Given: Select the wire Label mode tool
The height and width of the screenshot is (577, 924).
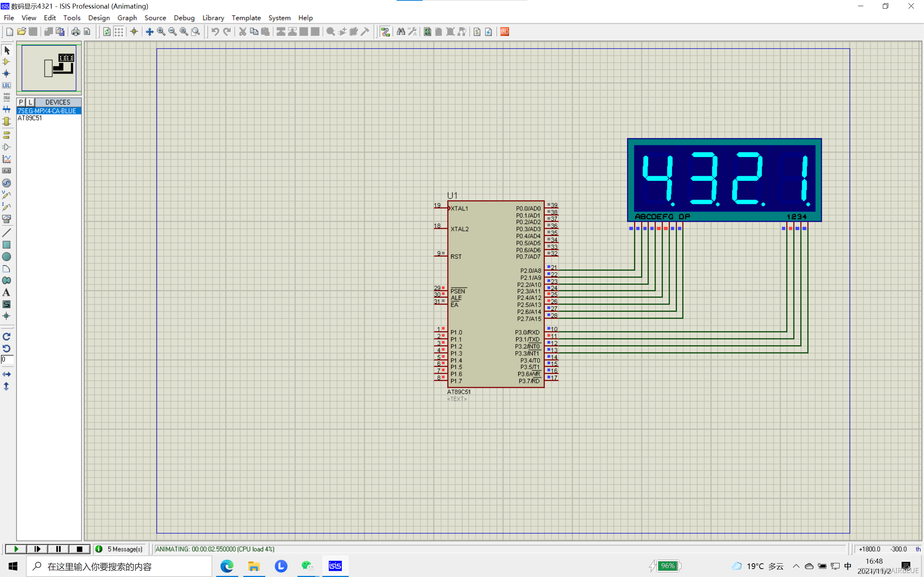Looking at the screenshot, I should 6,85.
